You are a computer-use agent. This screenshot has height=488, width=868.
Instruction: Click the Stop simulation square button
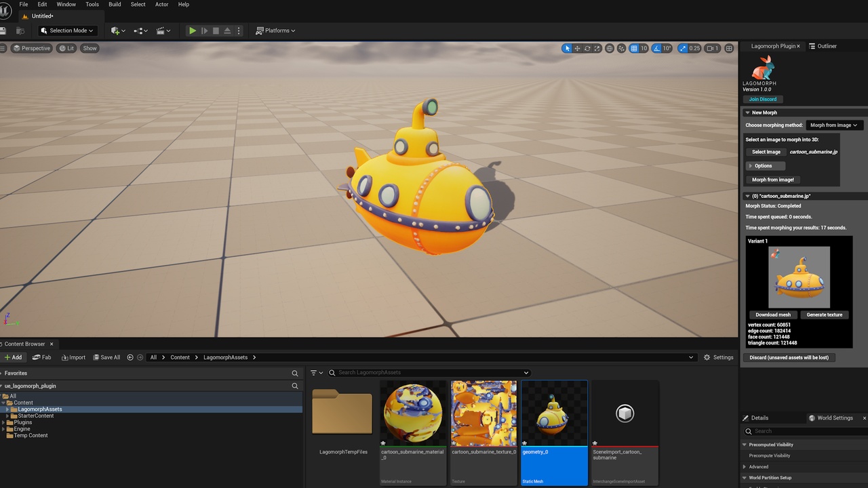coord(216,30)
